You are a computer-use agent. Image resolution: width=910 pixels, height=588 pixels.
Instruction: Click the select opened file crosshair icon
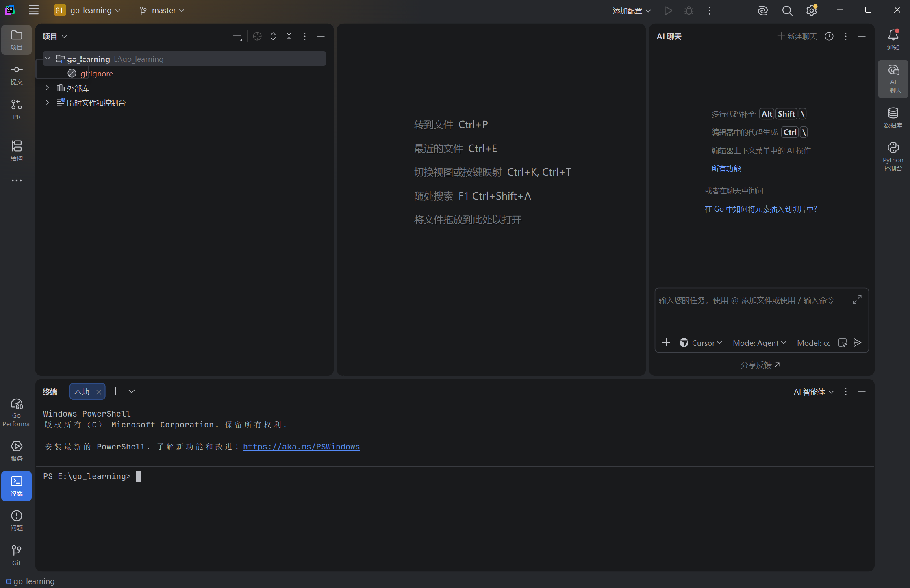point(257,37)
